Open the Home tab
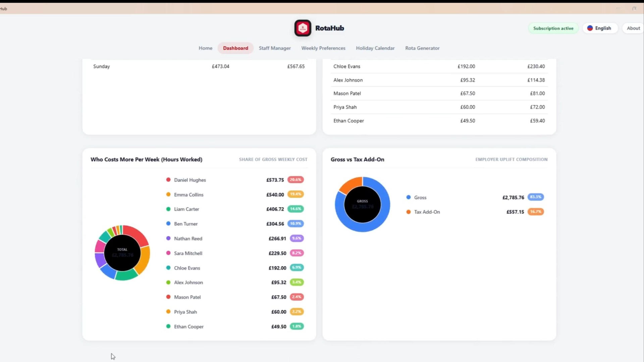This screenshot has height=362, width=644. coord(205,48)
